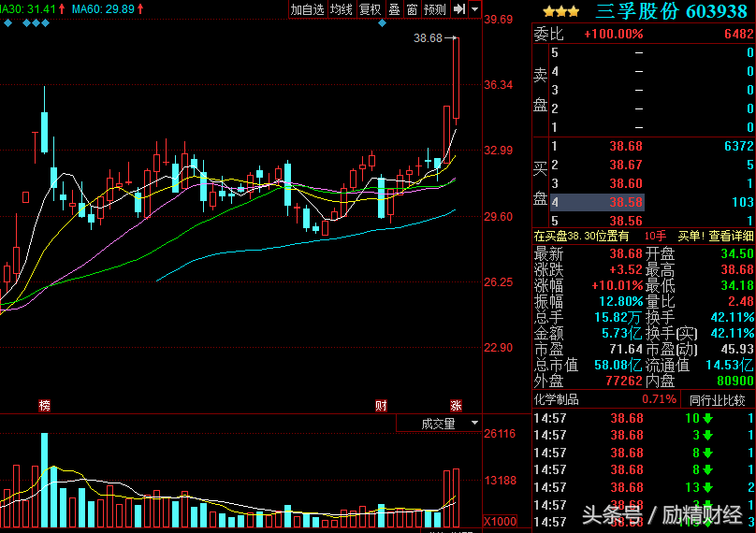Click the jump-to-latest arrow icon
This screenshot has width=756, height=533.
click(x=459, y=9)
